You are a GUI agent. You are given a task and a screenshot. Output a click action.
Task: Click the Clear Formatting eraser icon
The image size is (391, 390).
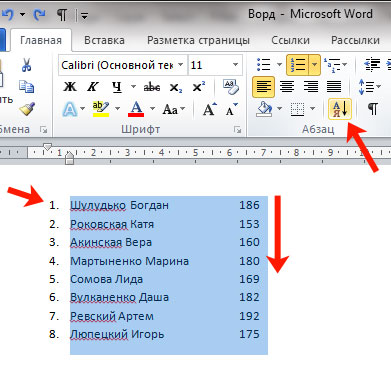click(231, 87)
